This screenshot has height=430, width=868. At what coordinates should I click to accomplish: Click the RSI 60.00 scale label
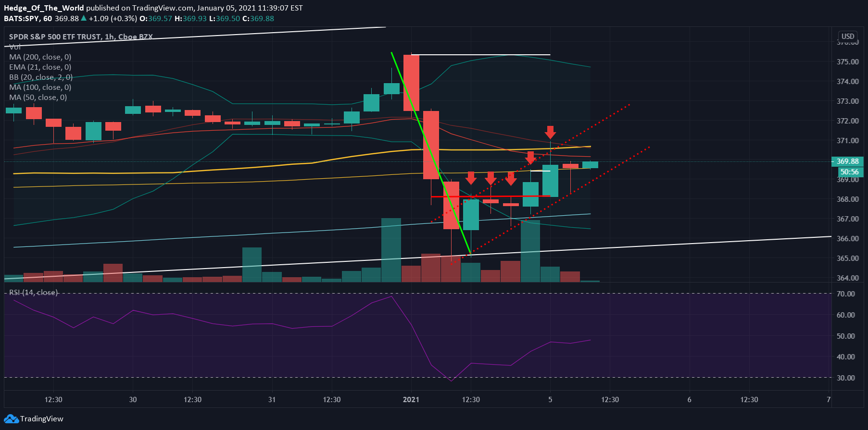click(x=846, y=315)
